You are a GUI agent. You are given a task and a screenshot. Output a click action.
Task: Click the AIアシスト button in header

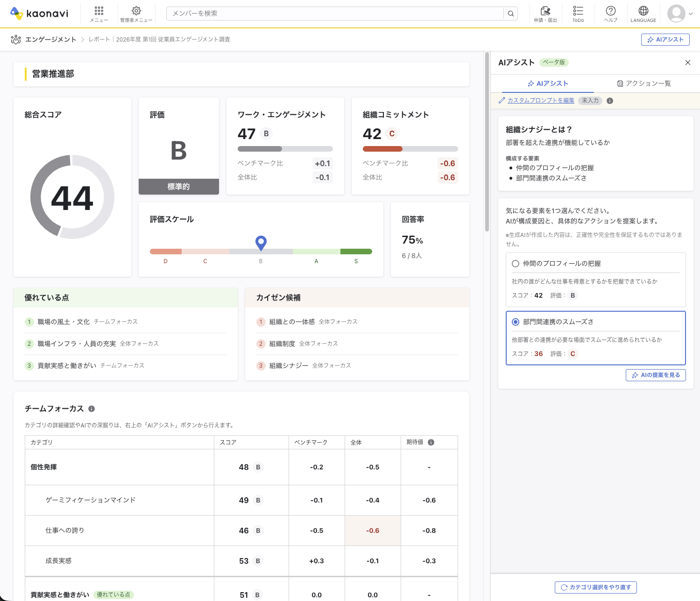[665, 40]
